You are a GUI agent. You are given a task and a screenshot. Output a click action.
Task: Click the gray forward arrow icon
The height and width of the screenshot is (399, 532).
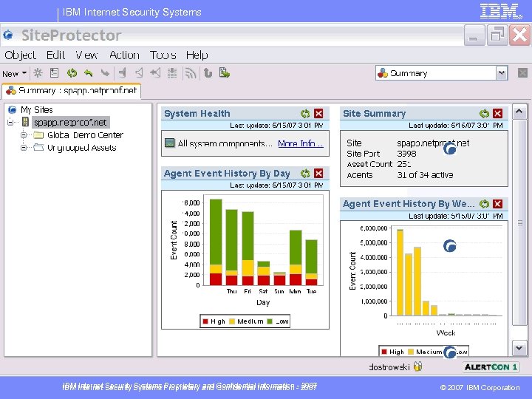point(105,73)
